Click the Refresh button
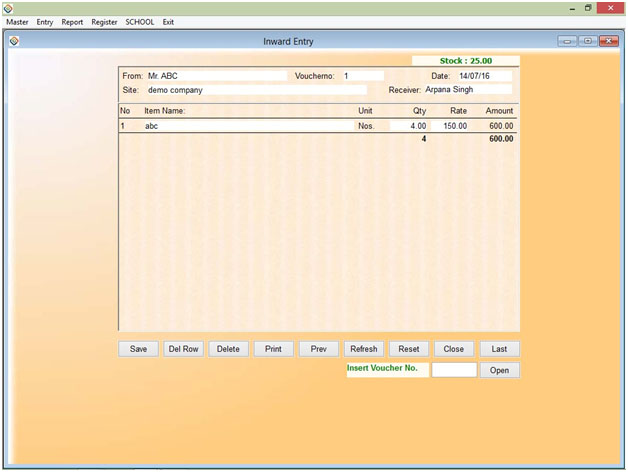The width and height of the screenshot is (628, 472). 363,349
